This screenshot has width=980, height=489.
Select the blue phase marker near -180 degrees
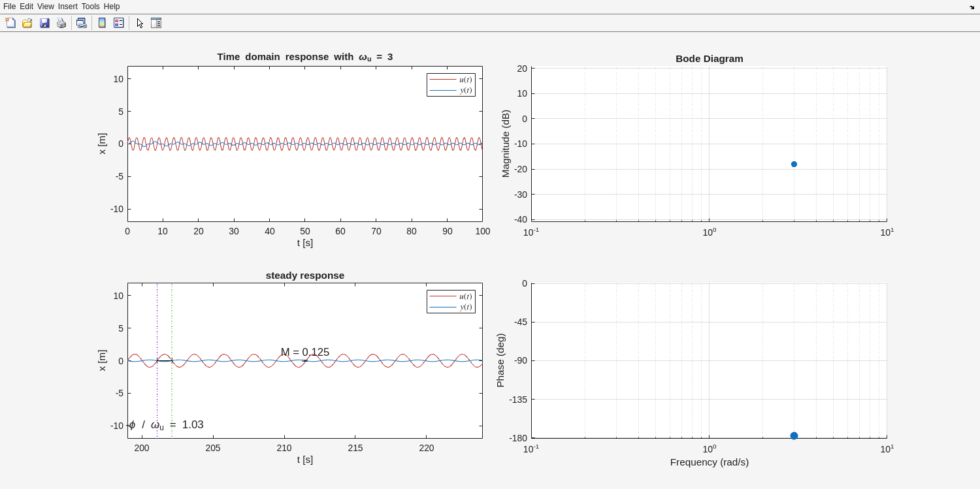click(794, 435)
